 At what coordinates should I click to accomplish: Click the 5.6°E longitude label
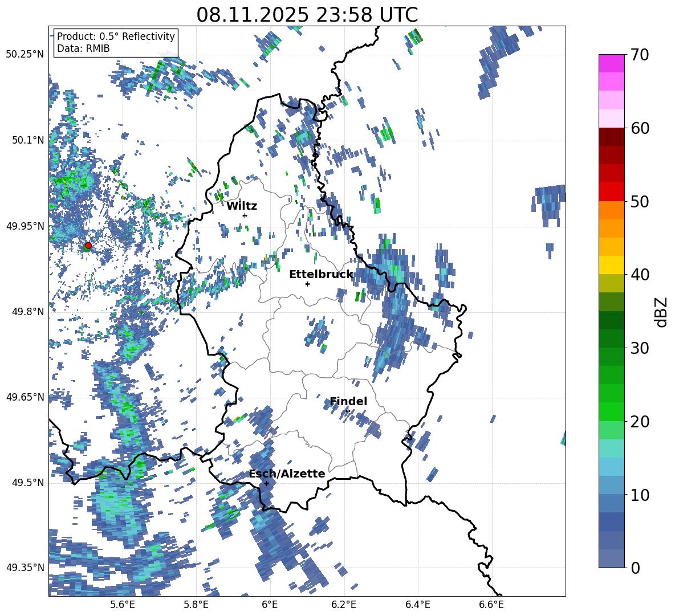tap(122, 605)
